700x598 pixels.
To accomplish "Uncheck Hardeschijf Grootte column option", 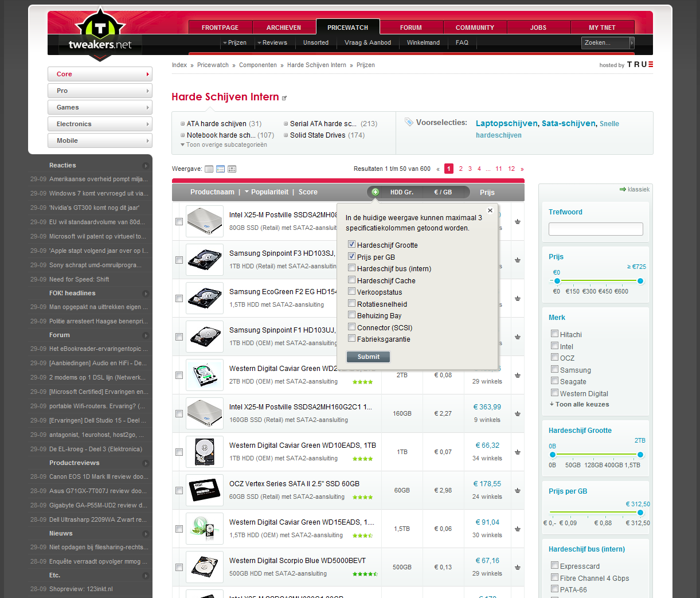I will coord(352,244).
